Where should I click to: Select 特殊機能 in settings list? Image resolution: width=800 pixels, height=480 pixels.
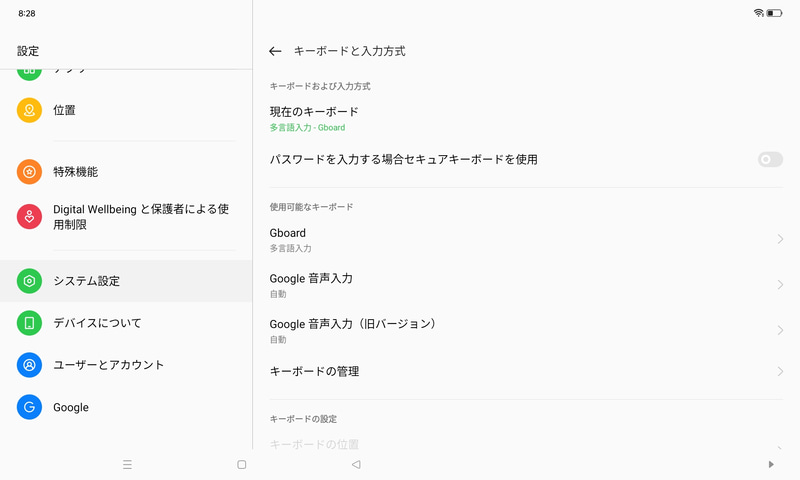126,172
